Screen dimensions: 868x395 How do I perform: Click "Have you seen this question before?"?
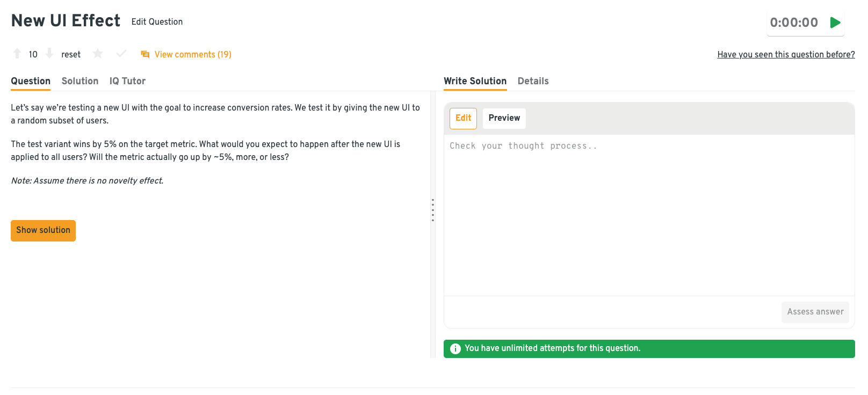786,54
